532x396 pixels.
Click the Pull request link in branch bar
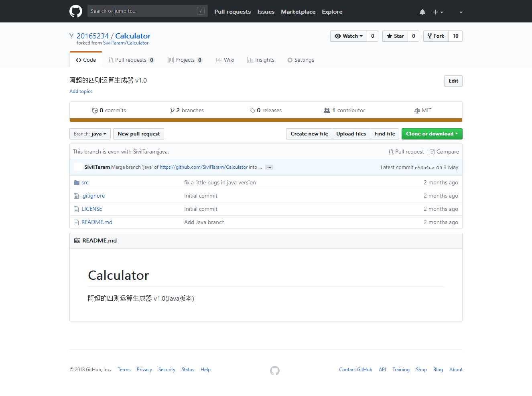[x=406, y=152]
